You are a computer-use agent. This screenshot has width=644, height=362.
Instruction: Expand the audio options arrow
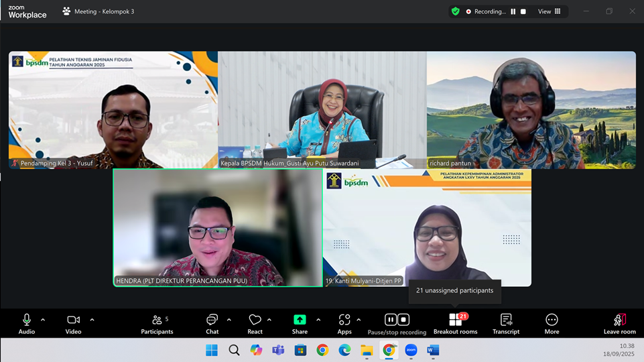43,320
